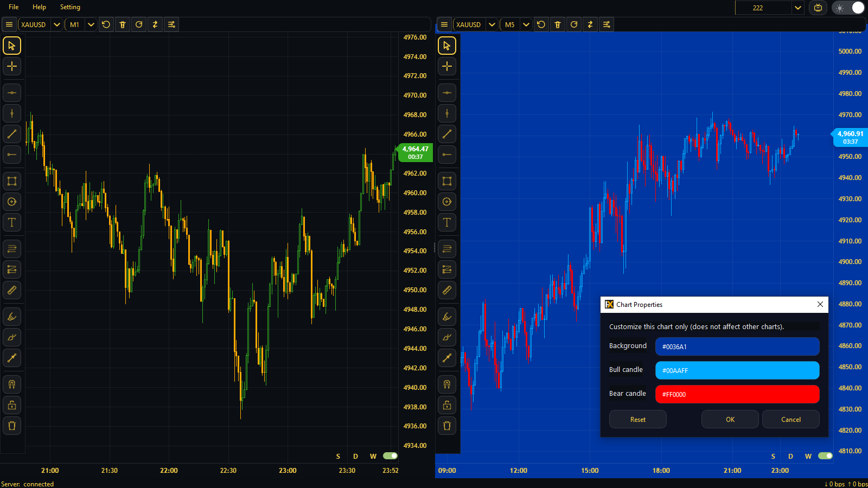This screenshot has width=868, height=488.
Task: Select the rectangle shape tool on left chart
Action: [12, 181]
